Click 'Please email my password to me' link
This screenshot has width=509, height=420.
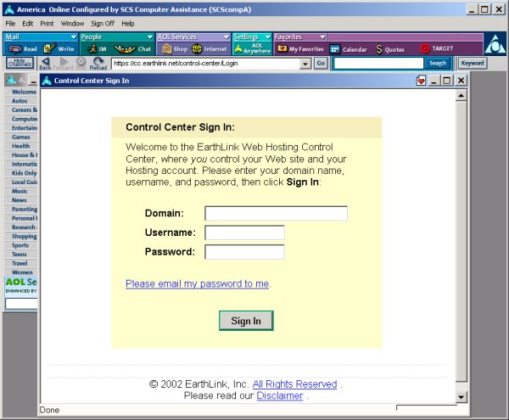pyautogui.click(x=197, y=283)
